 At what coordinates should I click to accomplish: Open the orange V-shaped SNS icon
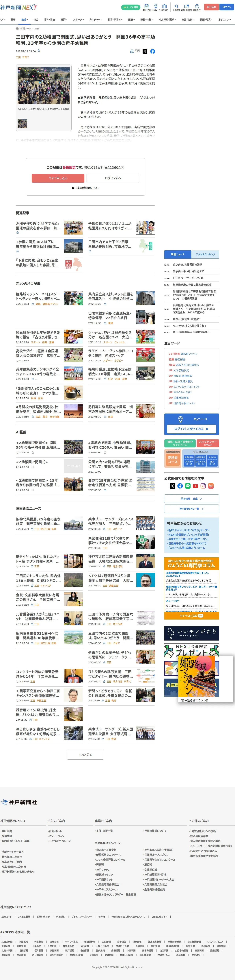coord(211,486)
